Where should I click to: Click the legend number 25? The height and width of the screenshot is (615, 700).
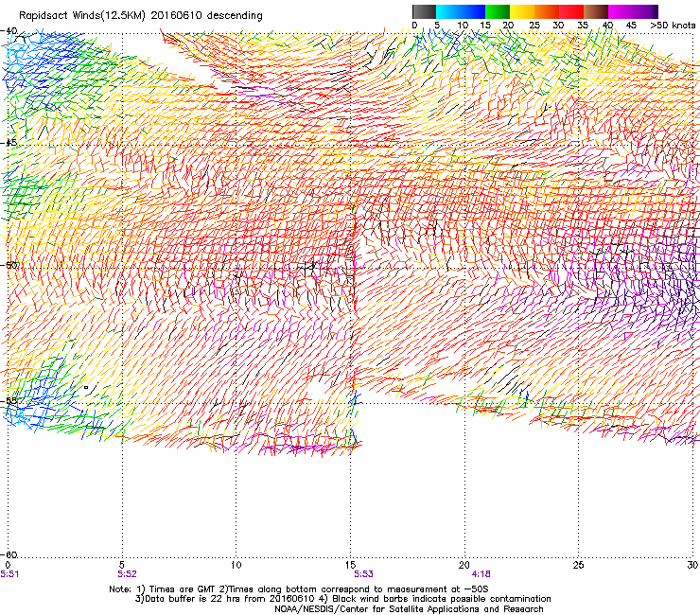click(x=534, y=25)
